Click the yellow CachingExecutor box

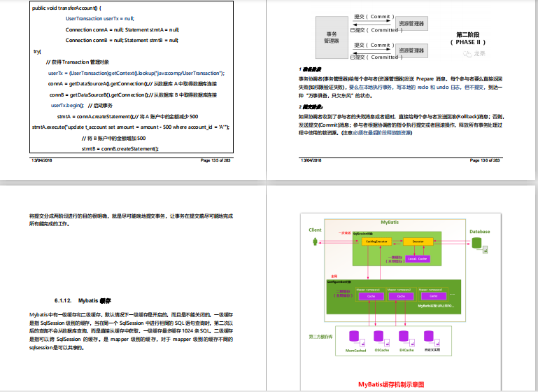click(377, 241)
